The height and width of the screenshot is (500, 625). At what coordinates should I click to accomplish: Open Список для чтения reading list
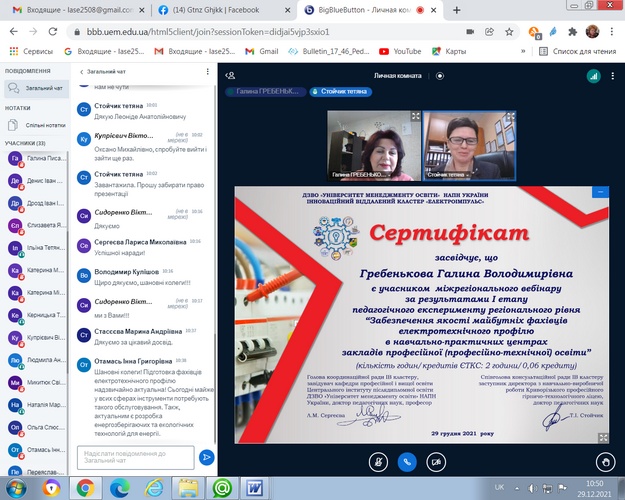(x=577, y=51)
